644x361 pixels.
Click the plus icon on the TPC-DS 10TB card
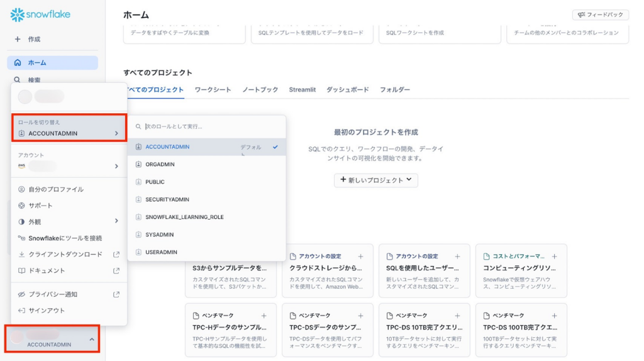click(x=457, y=316)
